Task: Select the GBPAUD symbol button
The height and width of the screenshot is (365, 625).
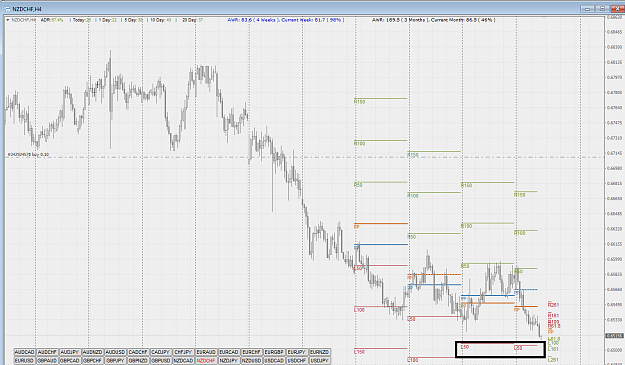Action: (47, 361)
